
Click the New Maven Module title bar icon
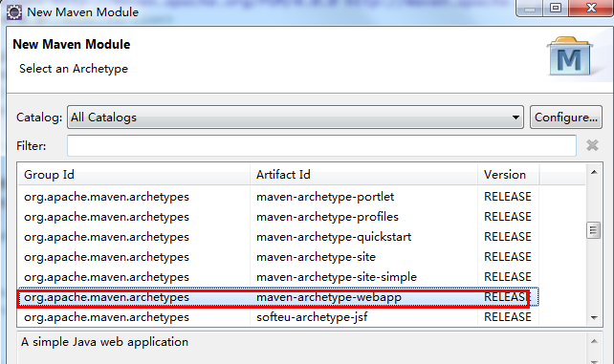(x=14, y=12)
